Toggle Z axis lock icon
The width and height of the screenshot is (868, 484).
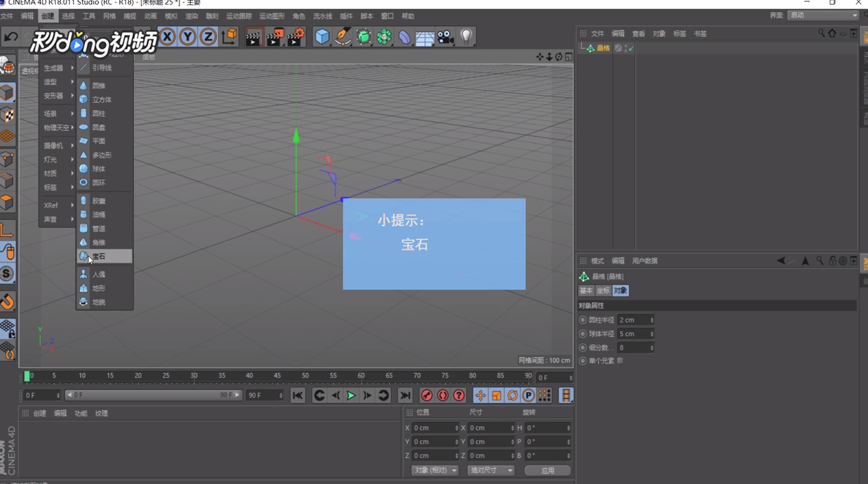click(x=208, y=37)
